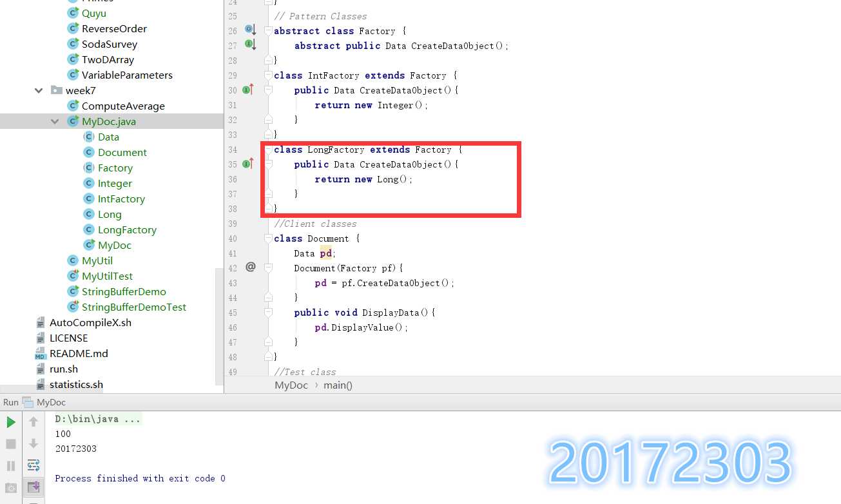Click the override gutter icon on line 30

coord(248,90)
